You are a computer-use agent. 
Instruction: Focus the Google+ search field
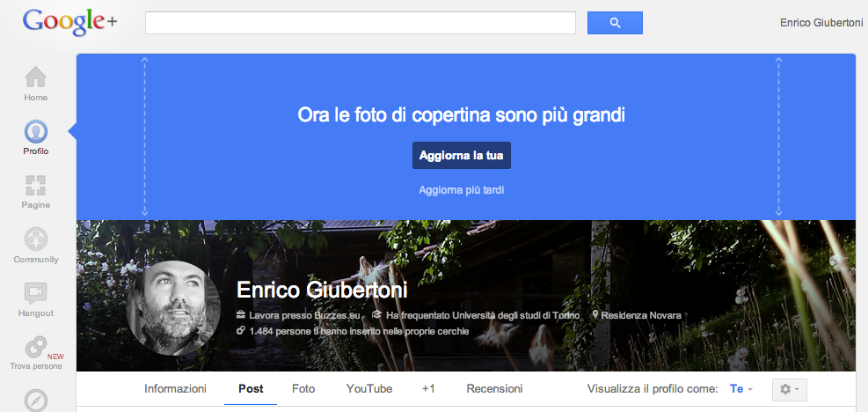(361, 23)
